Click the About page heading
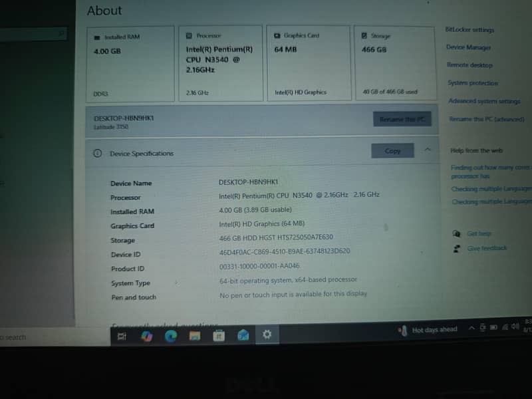This screenshot has height=399, width=532. (x=104, y=11)
